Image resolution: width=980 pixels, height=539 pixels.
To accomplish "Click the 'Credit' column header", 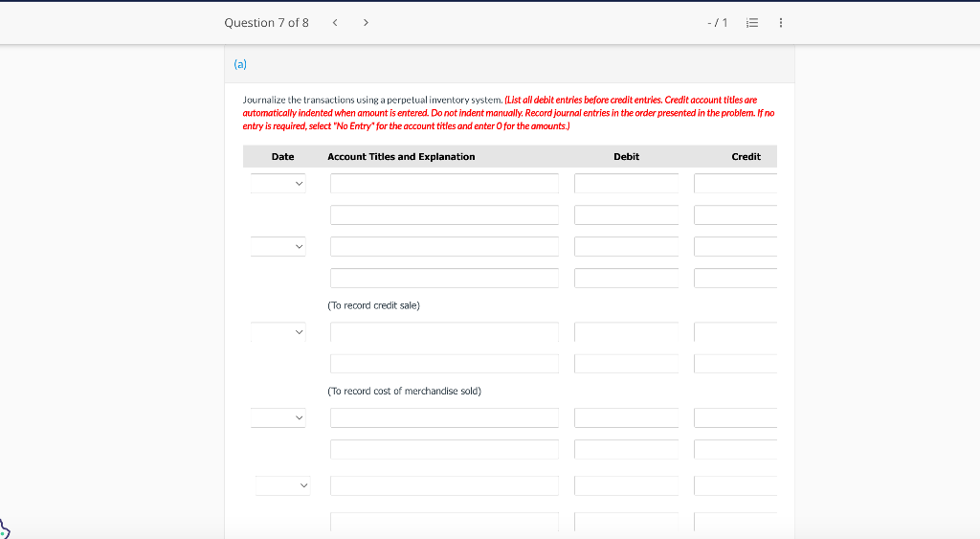I will [746, 156].
